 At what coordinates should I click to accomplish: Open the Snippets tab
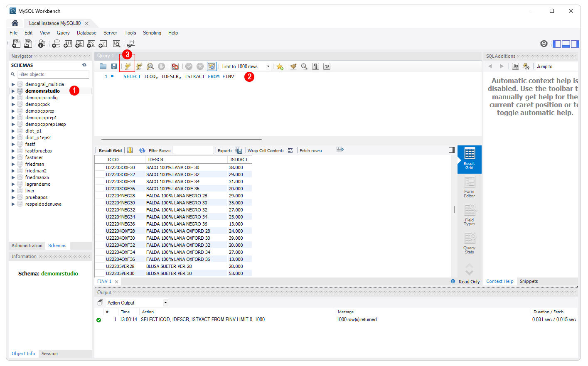click(529, 281)
